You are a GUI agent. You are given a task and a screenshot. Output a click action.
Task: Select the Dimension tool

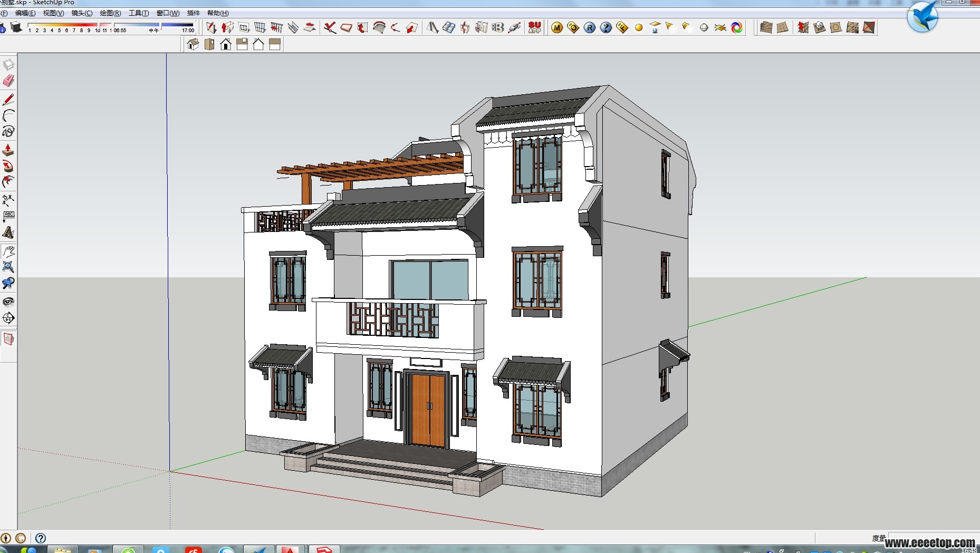tap(8, 200)
